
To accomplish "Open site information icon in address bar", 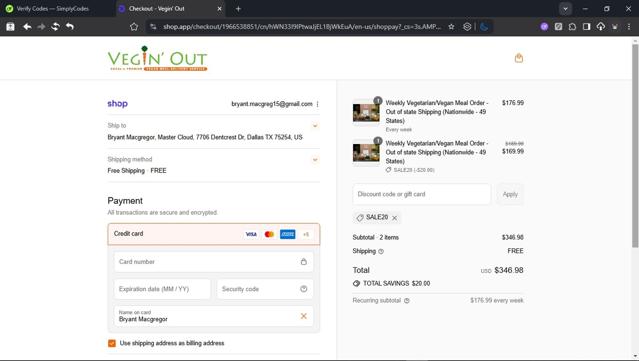I will point(153,26).
